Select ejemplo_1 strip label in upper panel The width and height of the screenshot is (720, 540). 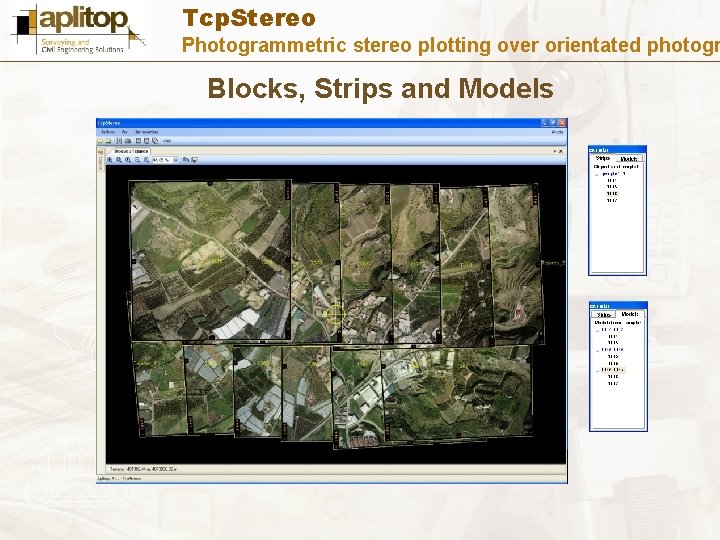point(614,174)
